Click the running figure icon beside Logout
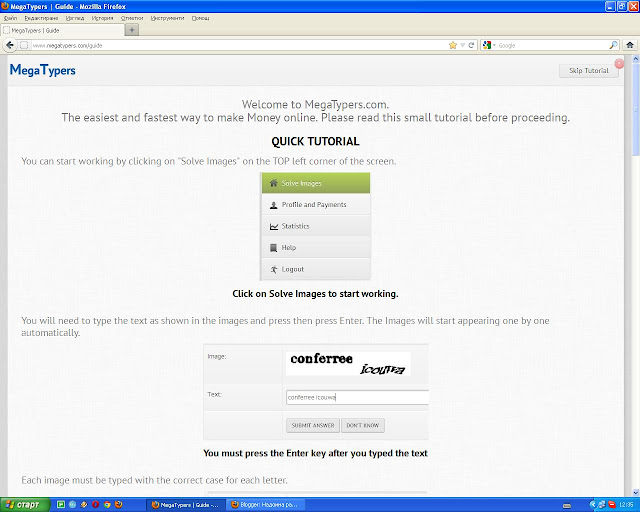This screenshot has width=640, height=512. coord(273,269)
